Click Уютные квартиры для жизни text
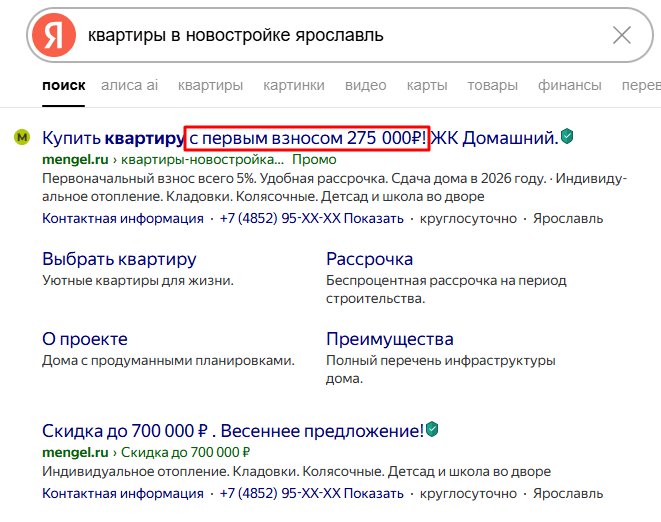The height and width of the screenshot is (522, 661). [138, 280]
